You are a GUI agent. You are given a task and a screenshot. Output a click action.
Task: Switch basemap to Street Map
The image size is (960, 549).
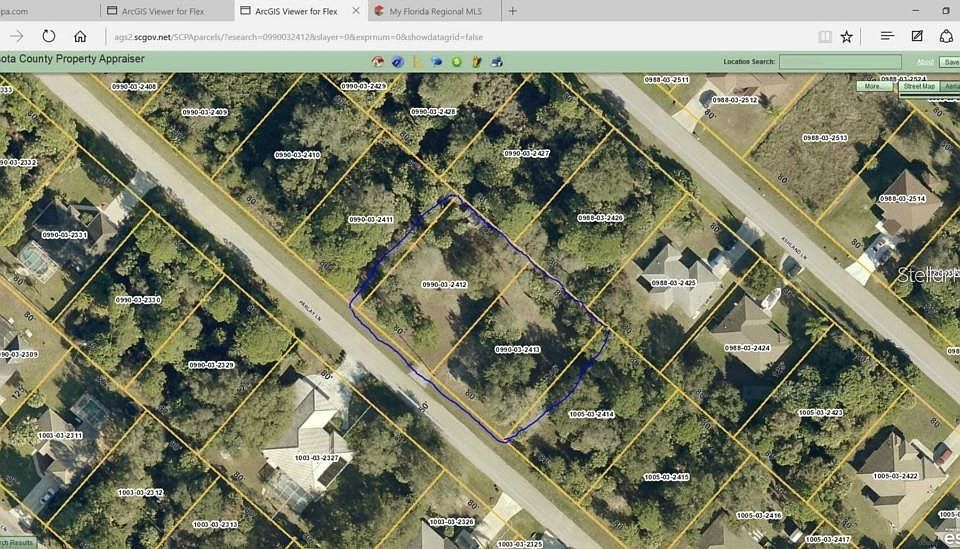coord(919,86)
